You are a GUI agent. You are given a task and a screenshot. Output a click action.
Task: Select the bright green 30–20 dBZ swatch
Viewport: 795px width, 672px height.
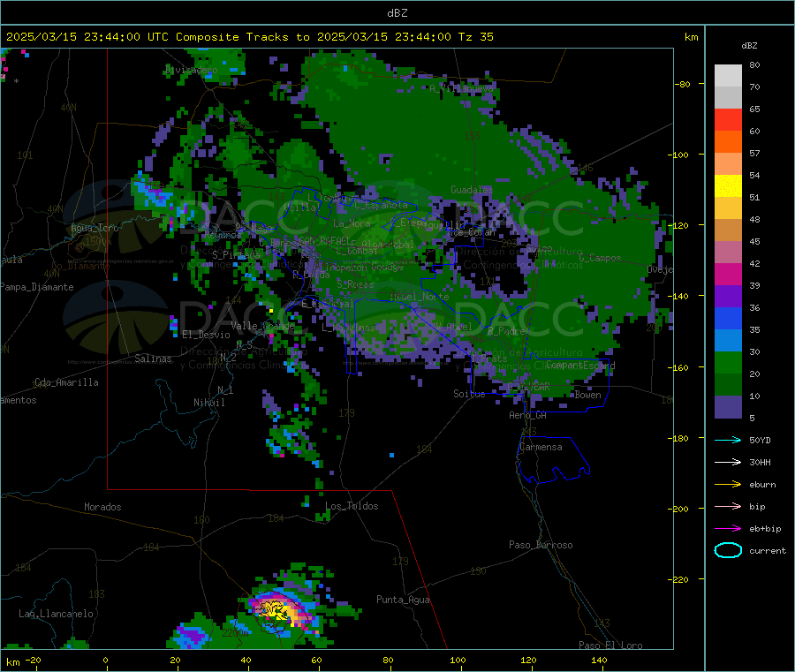[x=728, y=363]
